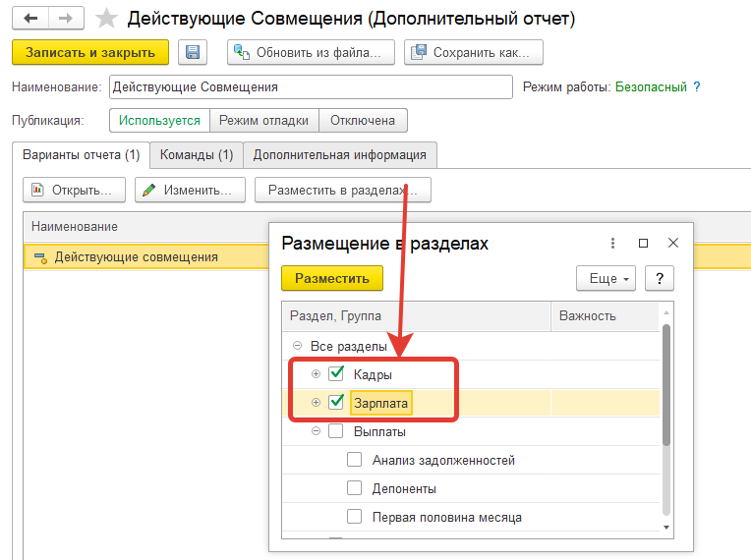Screen dimensions: 751x560
Task: Click the Безопасный mode link
Action: (651, 86)
